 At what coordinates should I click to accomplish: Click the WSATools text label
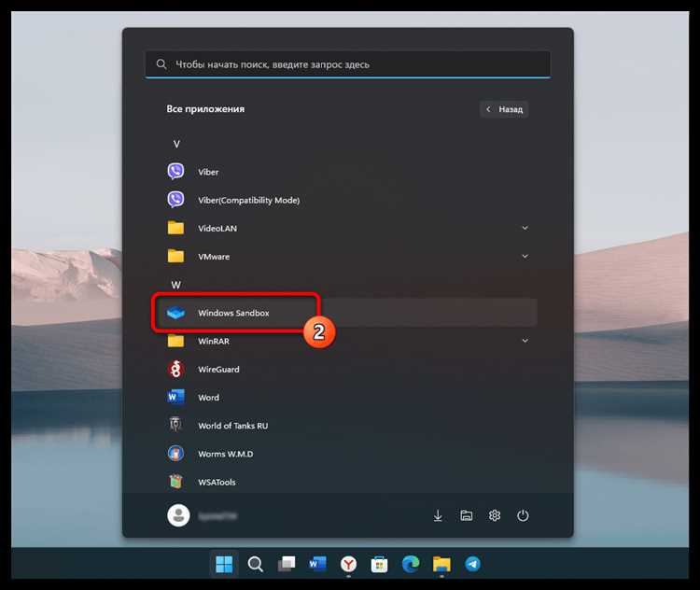click(x=217, y=482)
